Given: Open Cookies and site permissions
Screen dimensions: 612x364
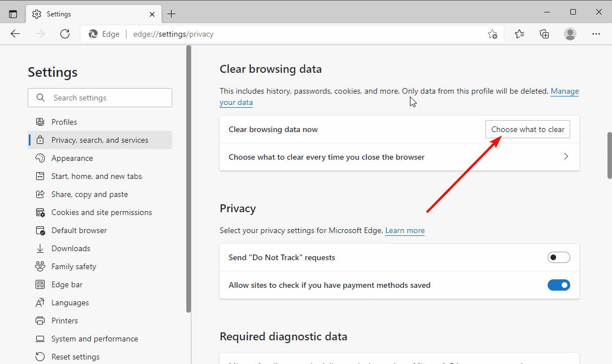Looking at the screenshot, I should click(x=100, y=212).
